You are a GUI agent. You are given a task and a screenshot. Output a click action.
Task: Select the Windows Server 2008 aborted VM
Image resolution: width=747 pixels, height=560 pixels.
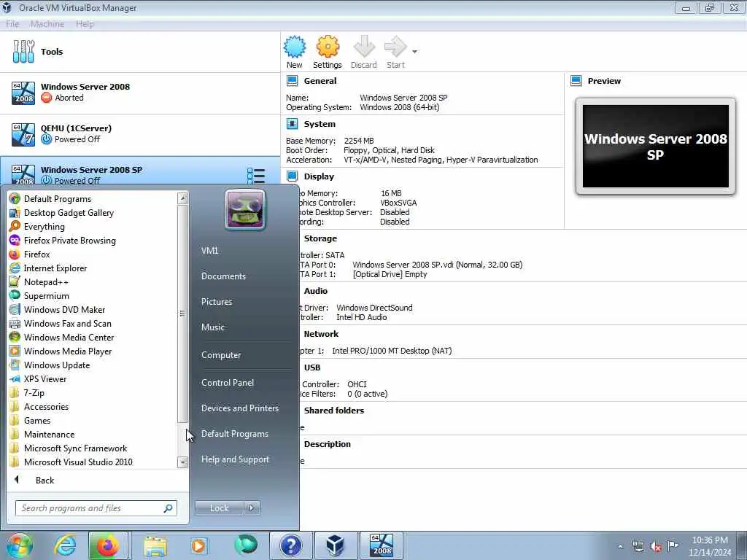(x=140, y=93)
